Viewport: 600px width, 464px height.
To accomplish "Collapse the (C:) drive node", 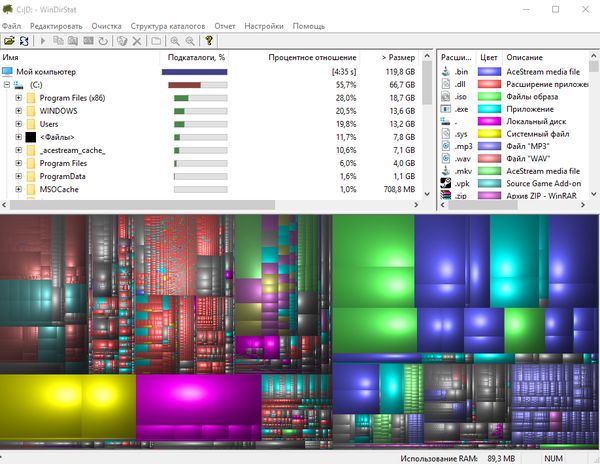I will coord(7,85).
